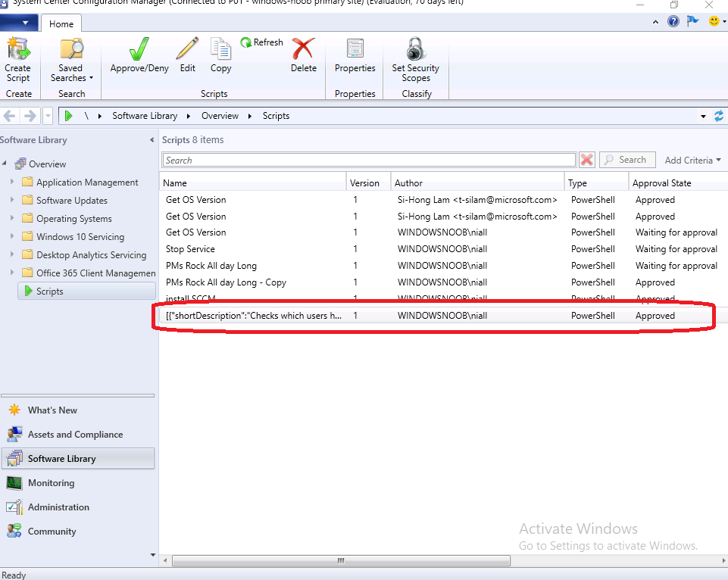This screenshot has width=728, height=580.
Task: Open the blue help question mark
Action: (x=673, y=21)
